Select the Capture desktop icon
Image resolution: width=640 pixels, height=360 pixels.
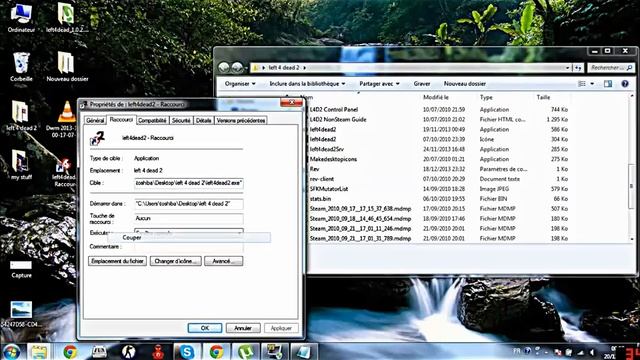pyautogui.click(x=21, y=269)
